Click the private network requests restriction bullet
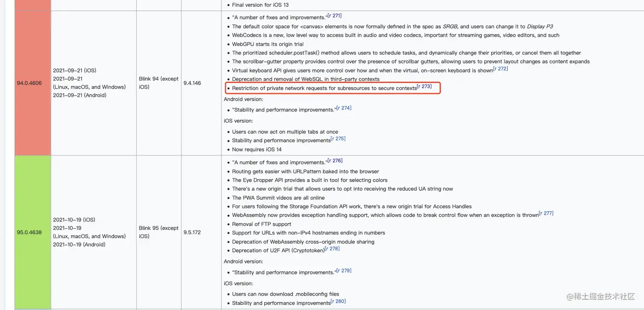Viewport: 644px width, 310px height. click(325, 89)
